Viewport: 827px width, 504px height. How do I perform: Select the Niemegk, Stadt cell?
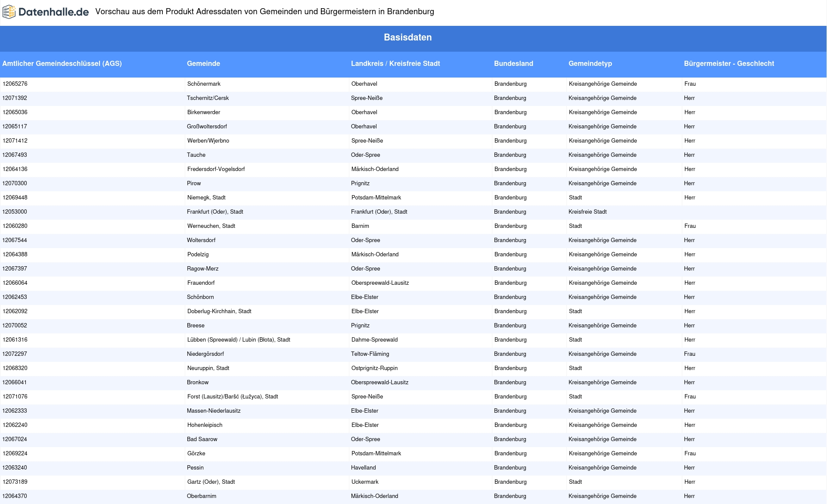tap(267, 198)
